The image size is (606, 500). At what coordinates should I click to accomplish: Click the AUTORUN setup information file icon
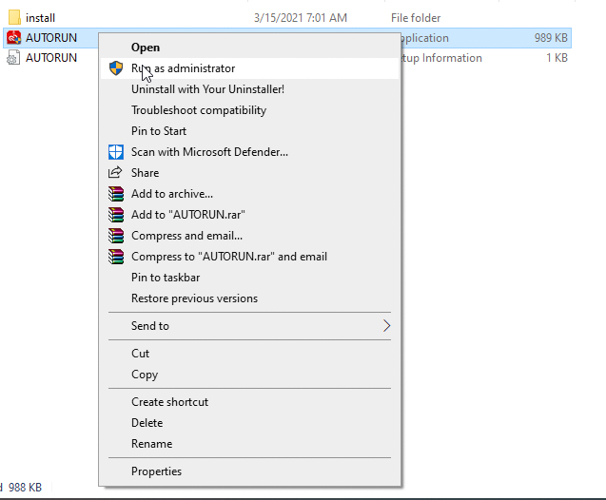[13, 58]
